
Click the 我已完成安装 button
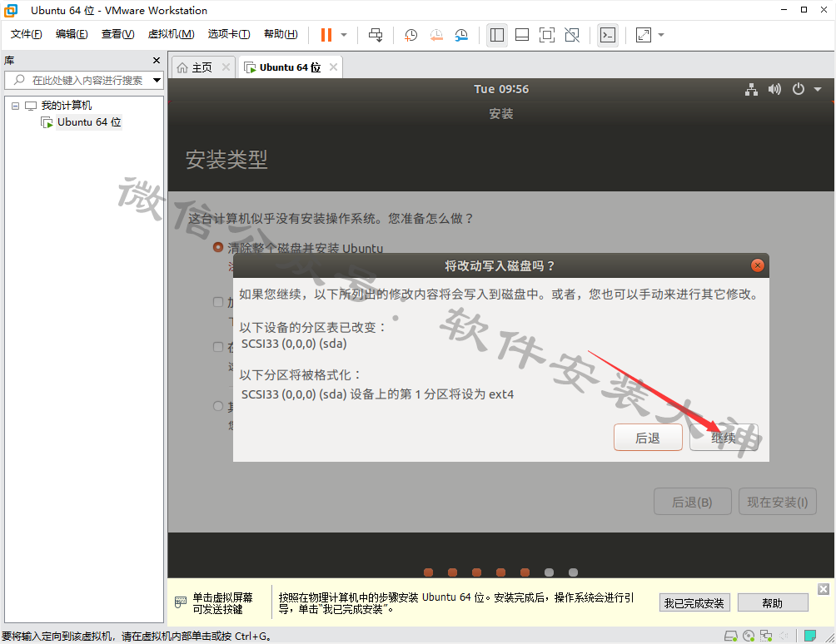694,603
